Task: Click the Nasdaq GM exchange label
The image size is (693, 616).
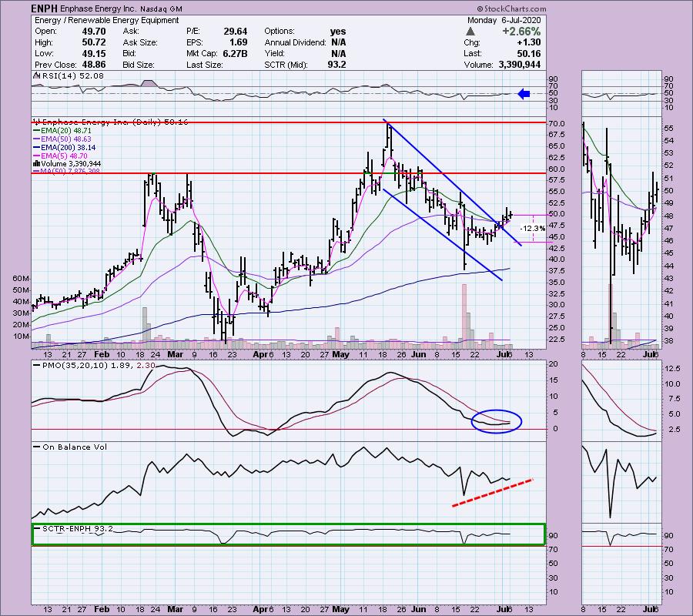Action: (x=162, y=8)
